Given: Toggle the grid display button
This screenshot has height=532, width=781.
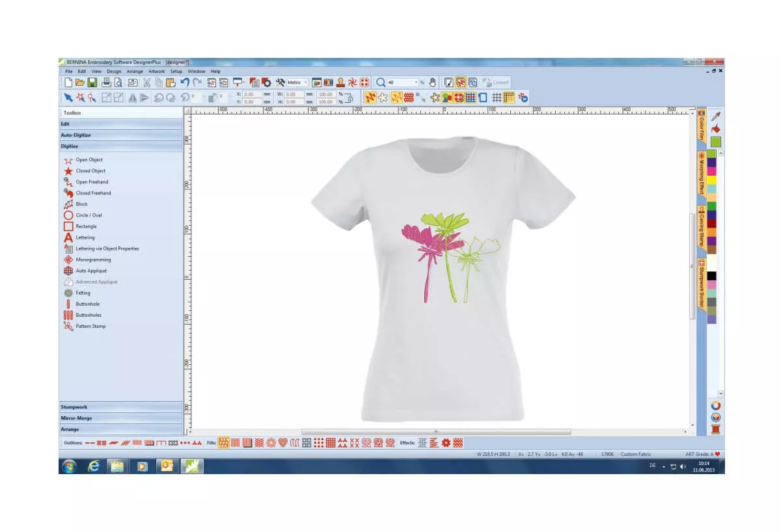Looking at the screenshot, I should [497, 98].
